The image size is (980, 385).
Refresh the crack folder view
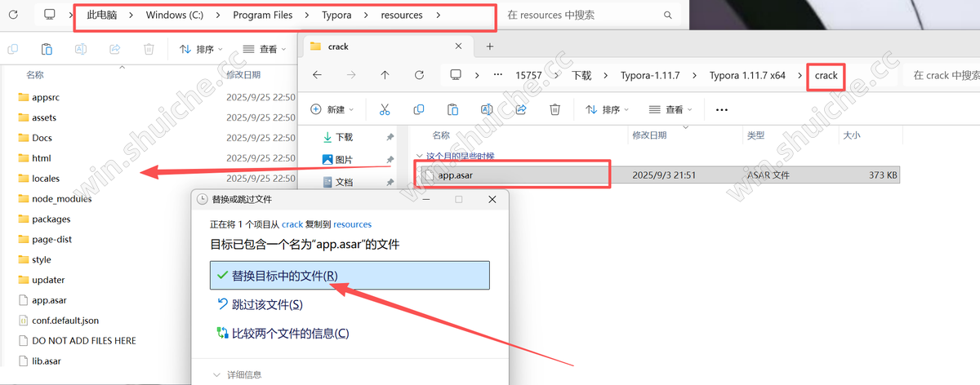click(419, 75)
